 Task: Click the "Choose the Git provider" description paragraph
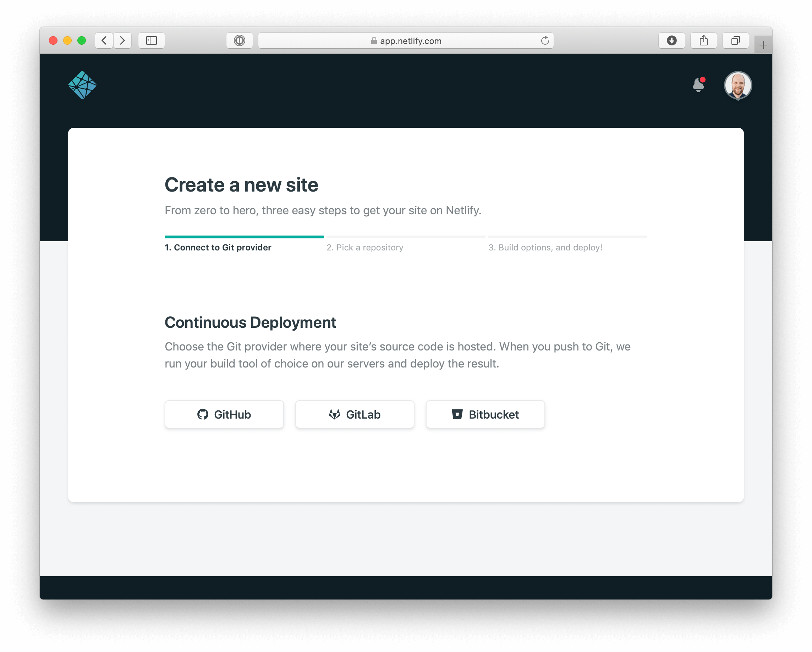[398, 355]
